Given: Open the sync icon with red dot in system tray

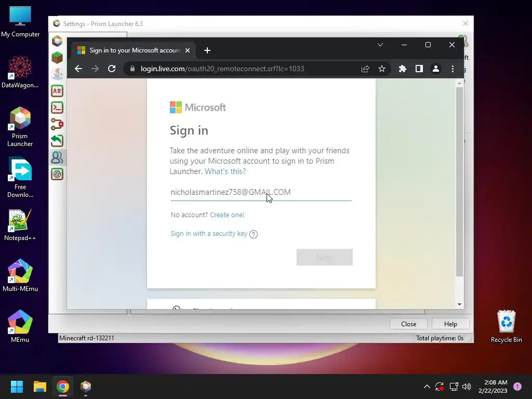Looking at the screenshot, I should pos(440,387).
